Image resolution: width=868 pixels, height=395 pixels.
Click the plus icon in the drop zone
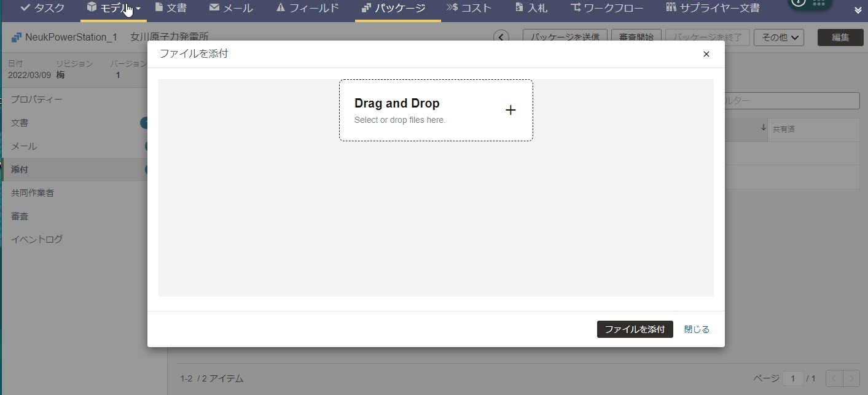[x=510, y=111]
